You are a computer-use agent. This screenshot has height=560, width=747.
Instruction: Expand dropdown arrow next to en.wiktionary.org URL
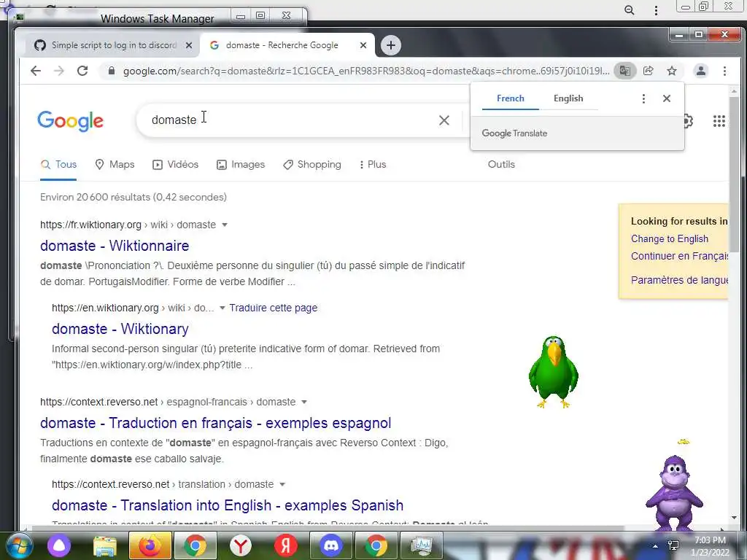point(222,308)
